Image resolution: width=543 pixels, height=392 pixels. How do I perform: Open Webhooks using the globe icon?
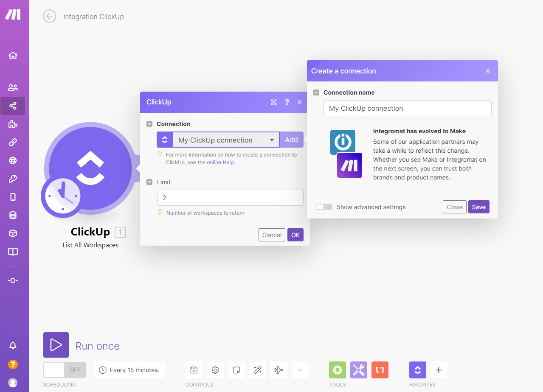pos(13,160)
